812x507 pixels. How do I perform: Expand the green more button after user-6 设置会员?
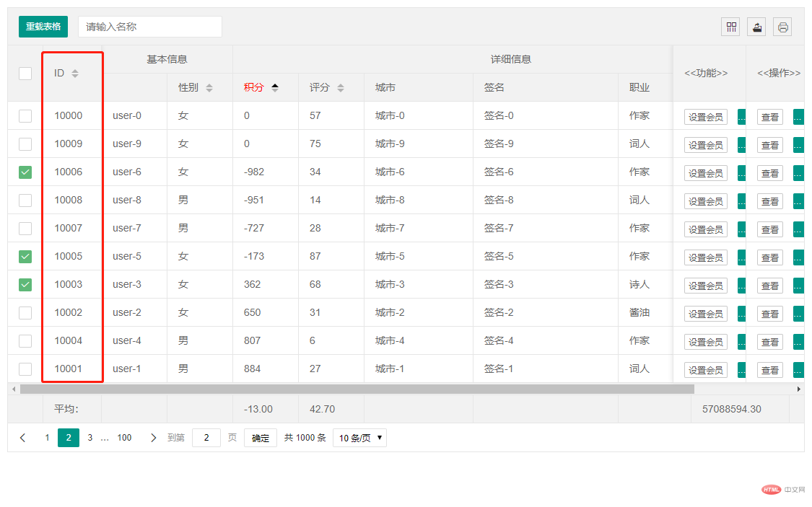coord(741,173)
